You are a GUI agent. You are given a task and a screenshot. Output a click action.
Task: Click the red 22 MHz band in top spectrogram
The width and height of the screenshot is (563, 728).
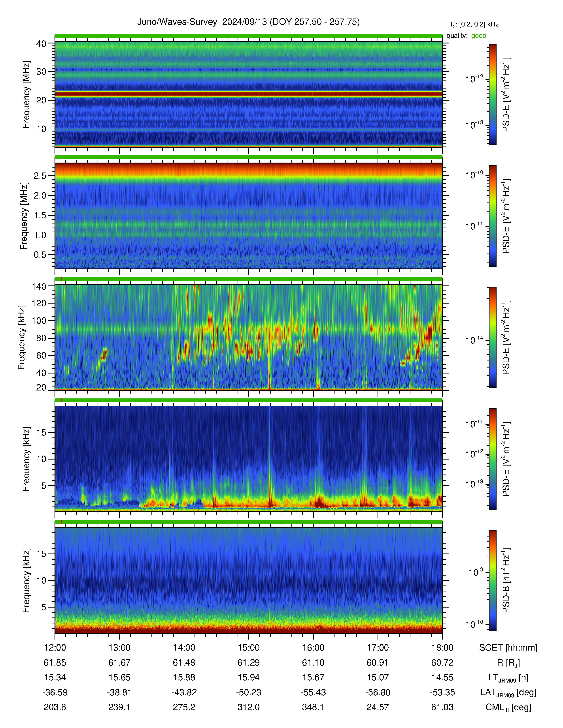click(x=248, y=94)
